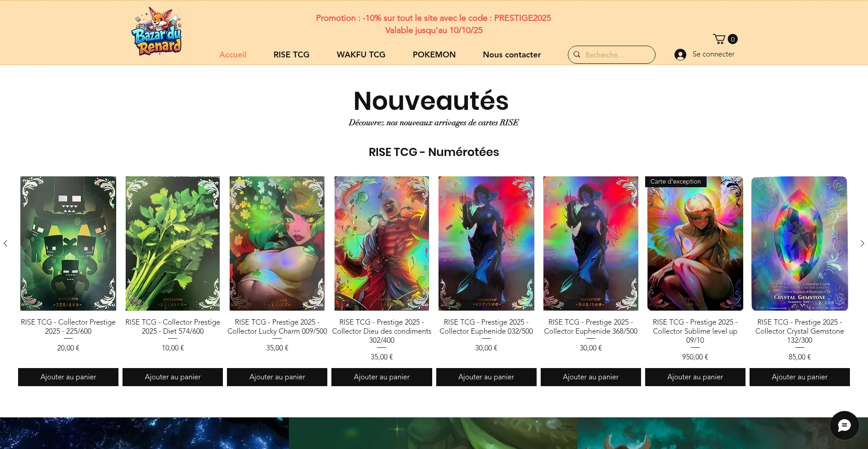Screen dimensions: 868x449
Task: Click the cart item count badge
Action: pos(733,39)
